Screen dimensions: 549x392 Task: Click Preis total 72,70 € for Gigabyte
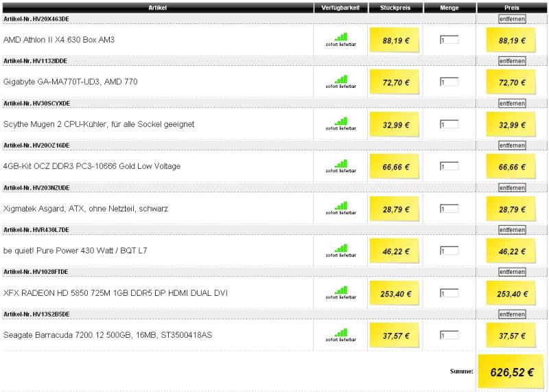click(x=511, y=82)
